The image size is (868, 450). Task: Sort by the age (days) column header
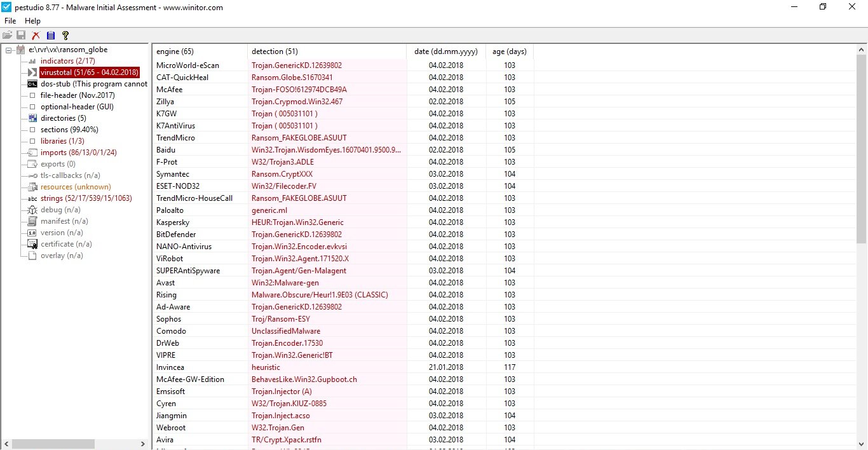510,51
